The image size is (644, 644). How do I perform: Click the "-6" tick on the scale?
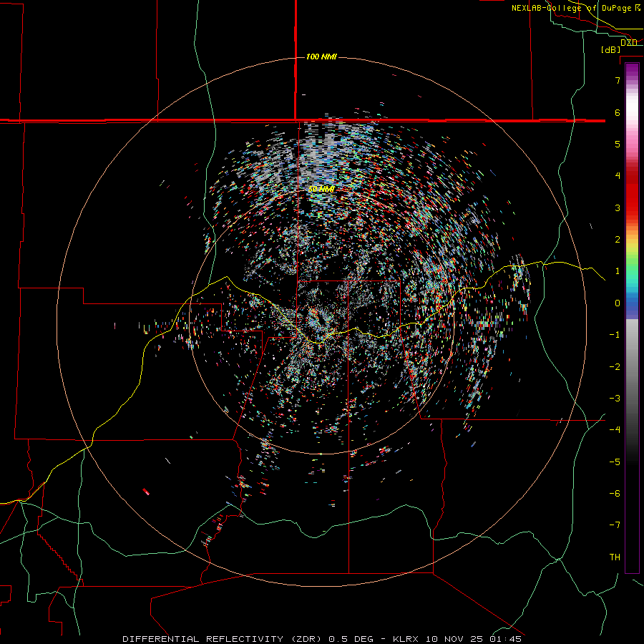coord(615,493)
